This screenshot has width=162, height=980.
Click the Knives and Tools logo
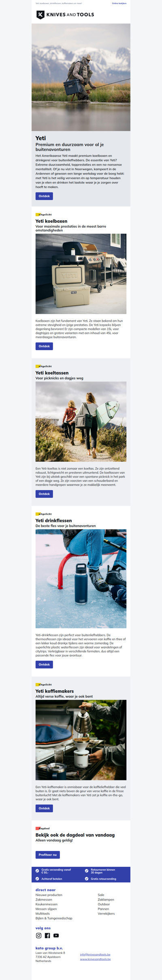point(65,15)
